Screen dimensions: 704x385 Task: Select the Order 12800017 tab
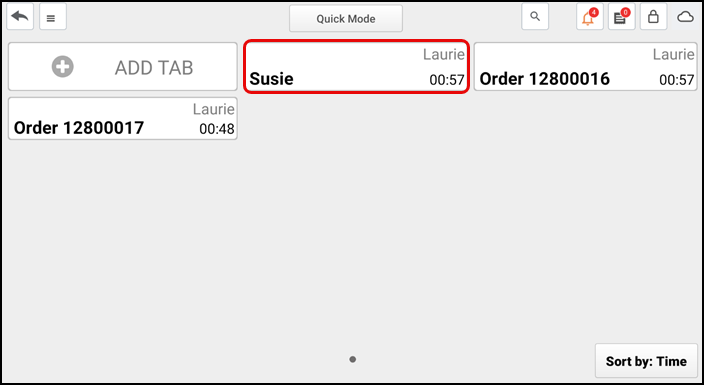pyautogui.click(x=123, y=119)
